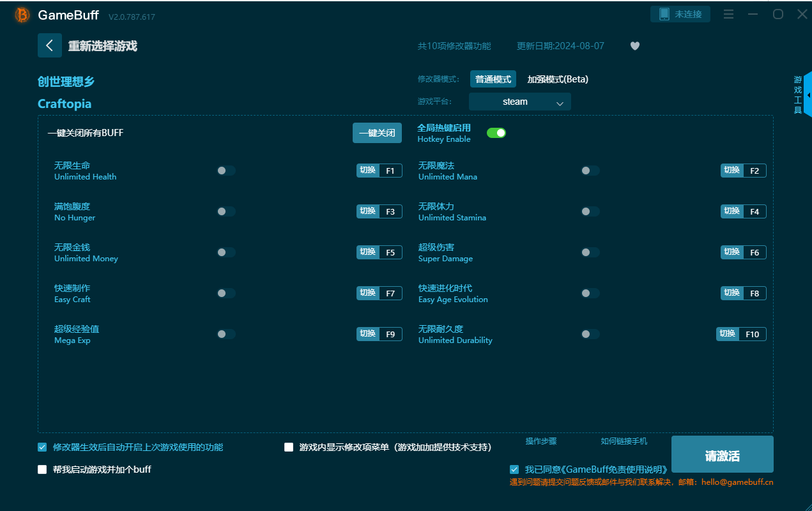
Task: Click the back arrow to reselect game
Action: [50, 45]
